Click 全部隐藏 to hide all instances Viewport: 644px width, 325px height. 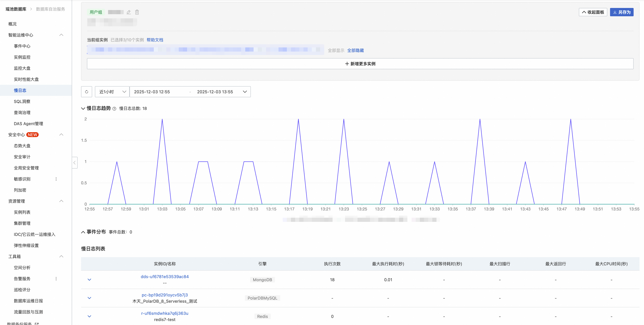355,51
